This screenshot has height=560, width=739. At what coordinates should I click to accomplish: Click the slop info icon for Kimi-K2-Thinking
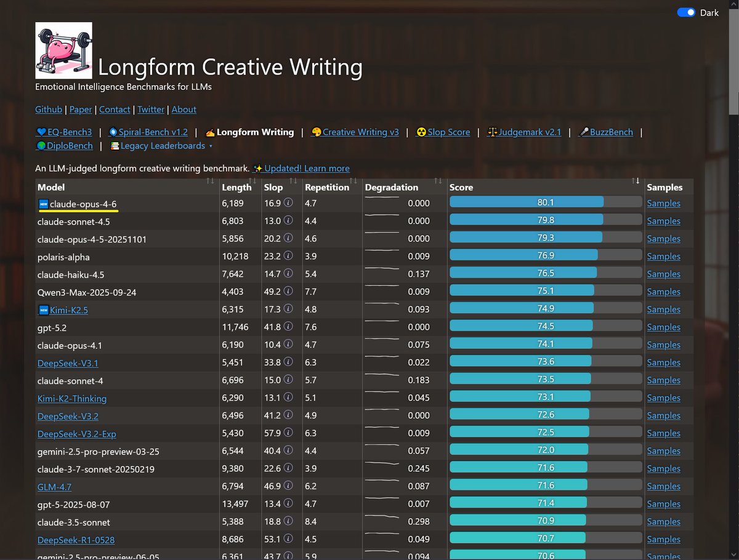click(288, 398)
